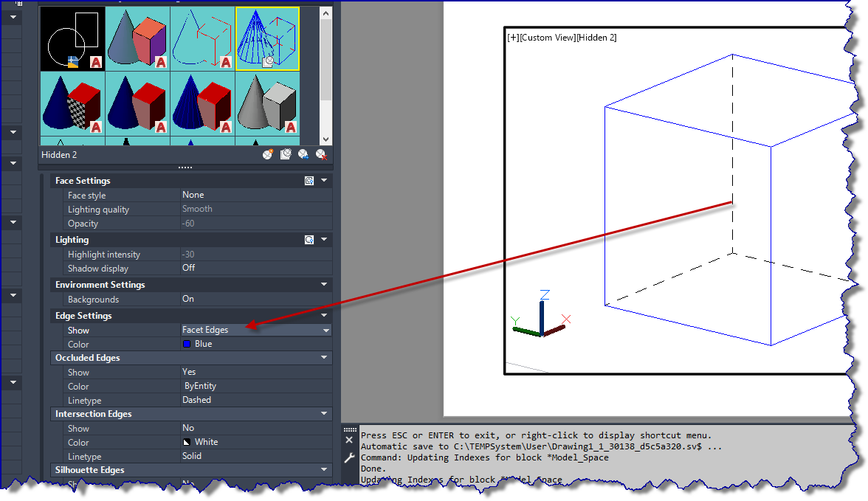The image size is (868, 501).
Task: Apply selected visual style to current viewport
Action: [x=286, y=154]
